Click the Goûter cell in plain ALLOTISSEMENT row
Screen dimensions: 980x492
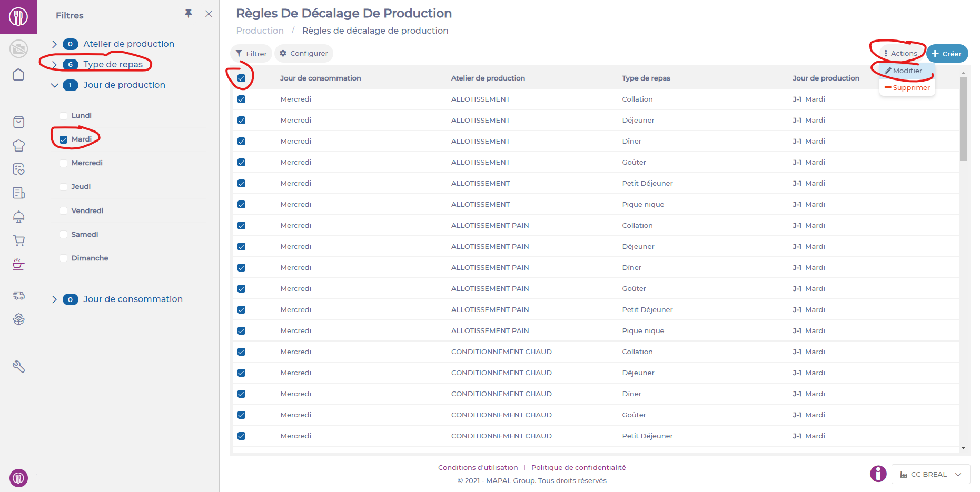[x=634, y=162]
